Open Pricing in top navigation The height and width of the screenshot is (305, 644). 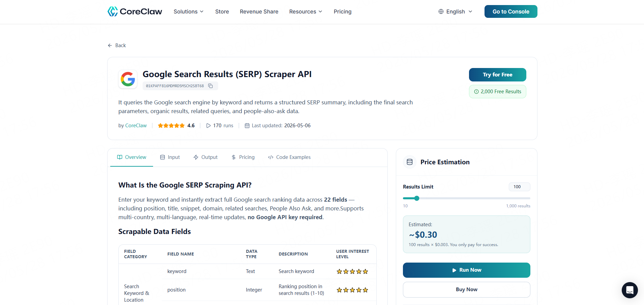[343, 11]
